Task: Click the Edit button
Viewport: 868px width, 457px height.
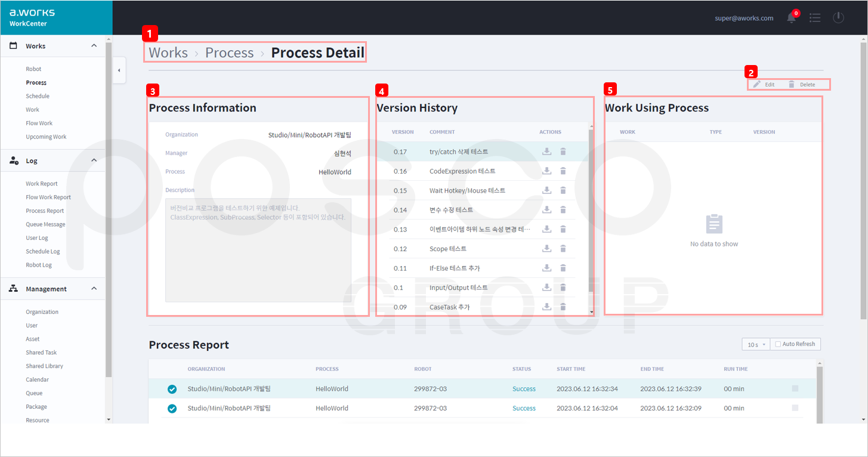Action: tap(764, 85)
